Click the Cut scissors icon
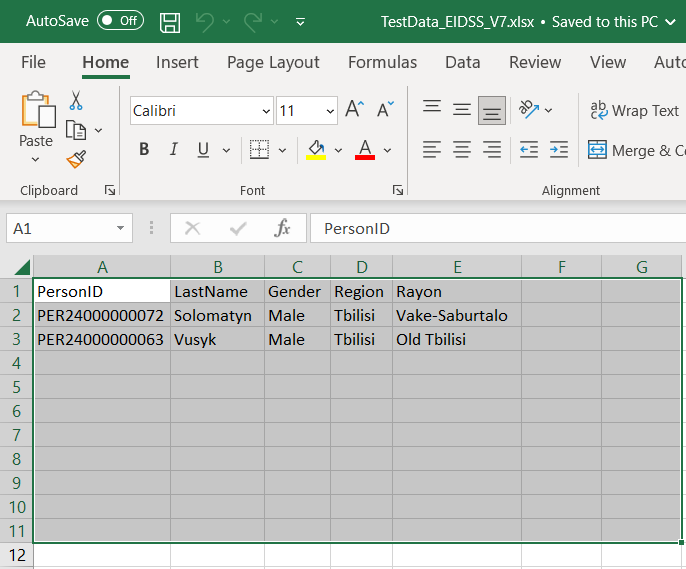Screen dimensions: 686x569 click(x=76, y=101)
